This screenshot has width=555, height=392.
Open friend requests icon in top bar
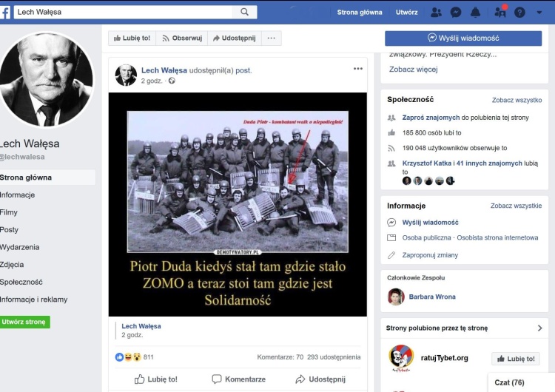(x=436, y=12)
